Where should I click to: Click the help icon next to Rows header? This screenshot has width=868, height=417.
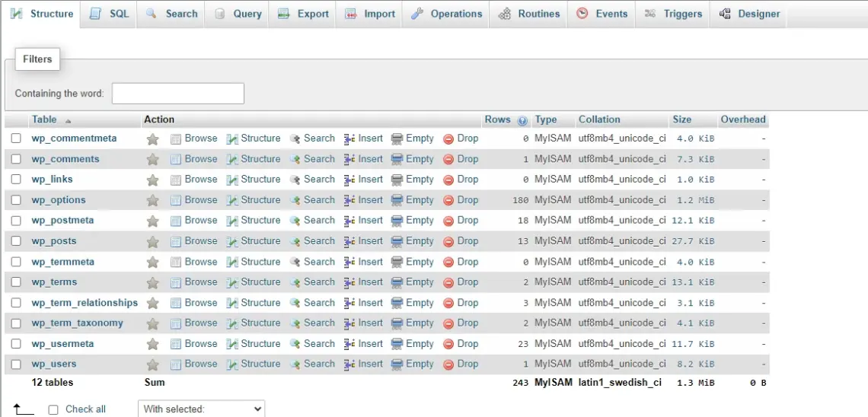pyautogui.click(x=522, y=120)
